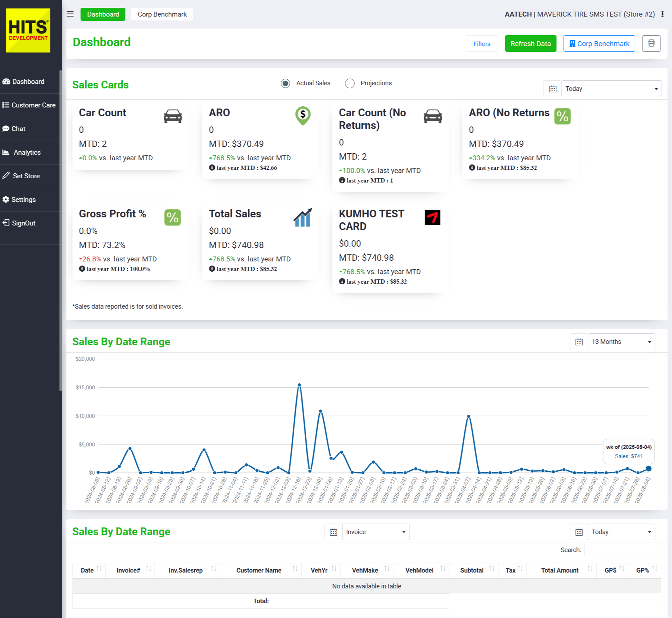Open the Invoice type dropdown
672x618 pixels.
coord(375,532)
